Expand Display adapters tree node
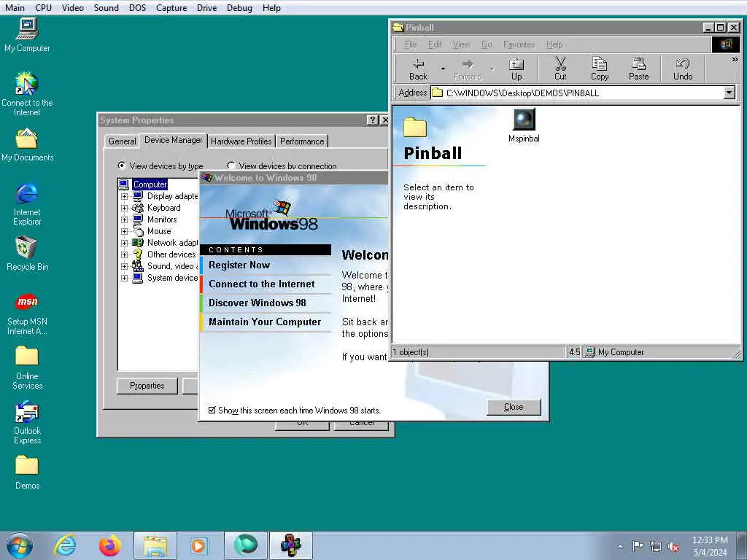 (x=124, y=196)
